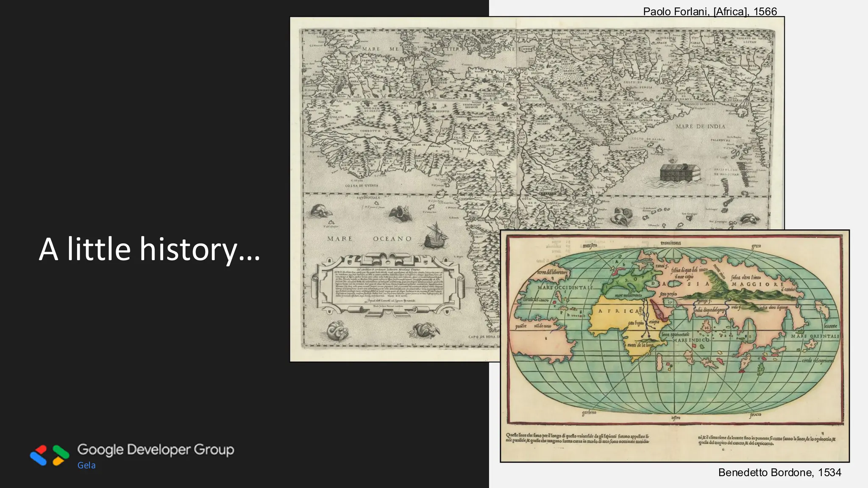
Task: Click the 'MARE INDICO' label on the world map
Action: (690, 340)
